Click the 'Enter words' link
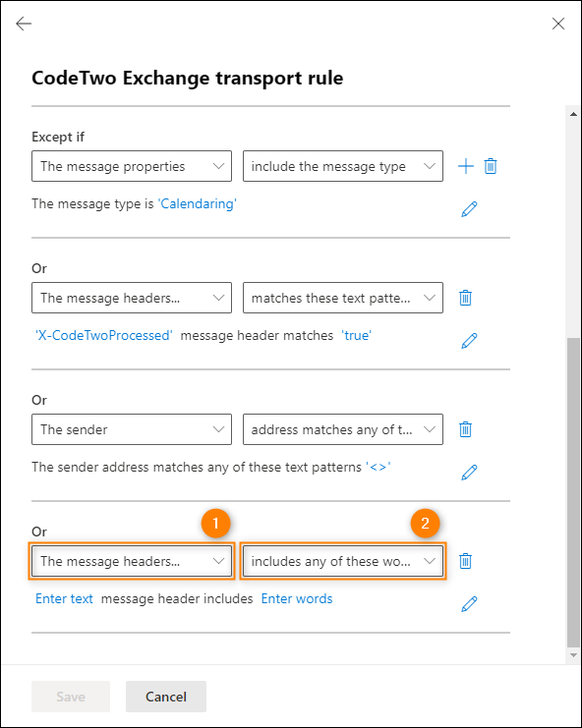 pyautogui.click(x=297, y=599)
